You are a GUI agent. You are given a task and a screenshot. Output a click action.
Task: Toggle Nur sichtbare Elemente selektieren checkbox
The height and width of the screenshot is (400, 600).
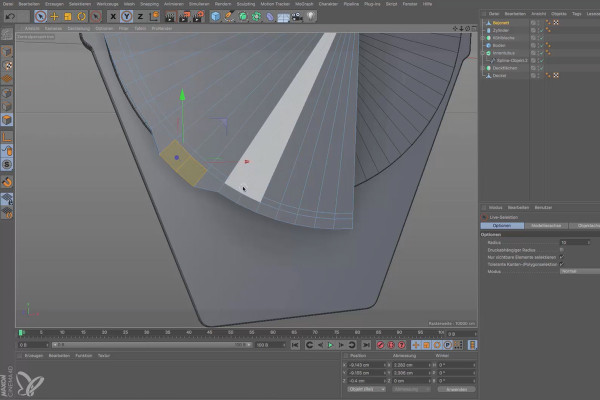pos(562,257)
